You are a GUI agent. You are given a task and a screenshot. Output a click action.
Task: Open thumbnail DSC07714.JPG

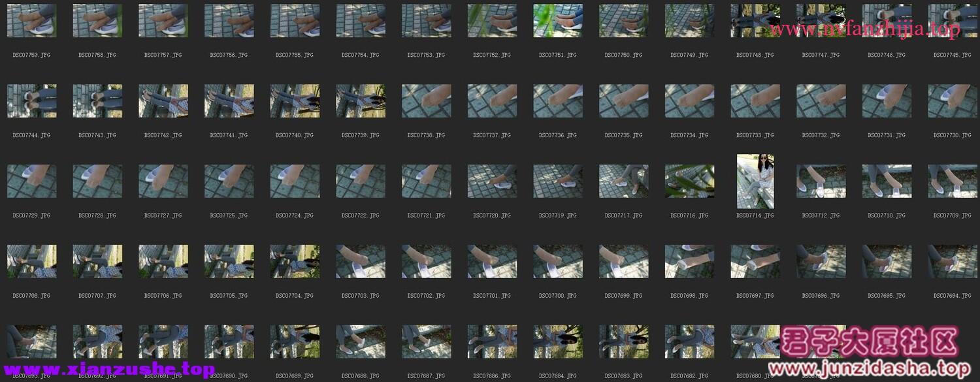pyautogui.click(x=755, y=181)
